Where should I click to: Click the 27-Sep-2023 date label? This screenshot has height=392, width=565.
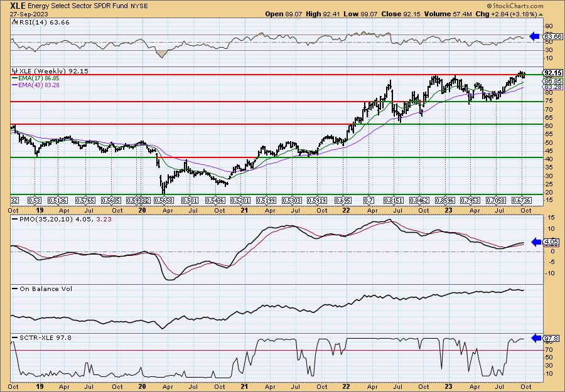[28, 14]
